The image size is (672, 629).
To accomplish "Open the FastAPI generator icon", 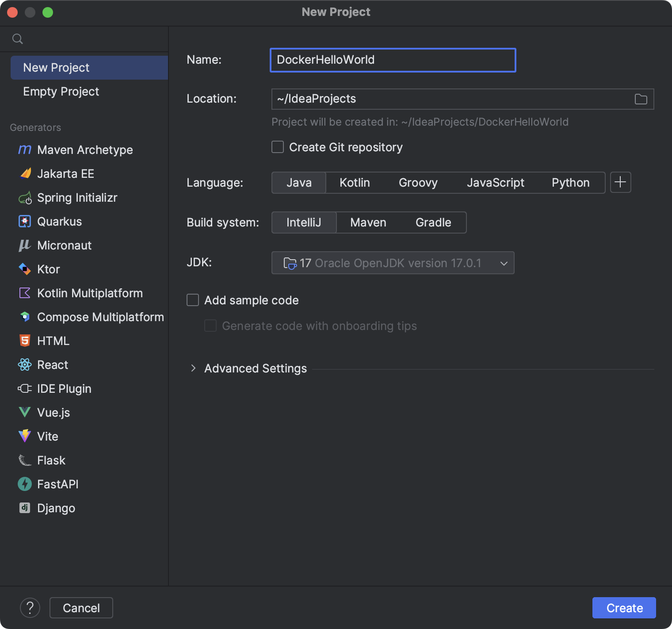I will 25,484.
